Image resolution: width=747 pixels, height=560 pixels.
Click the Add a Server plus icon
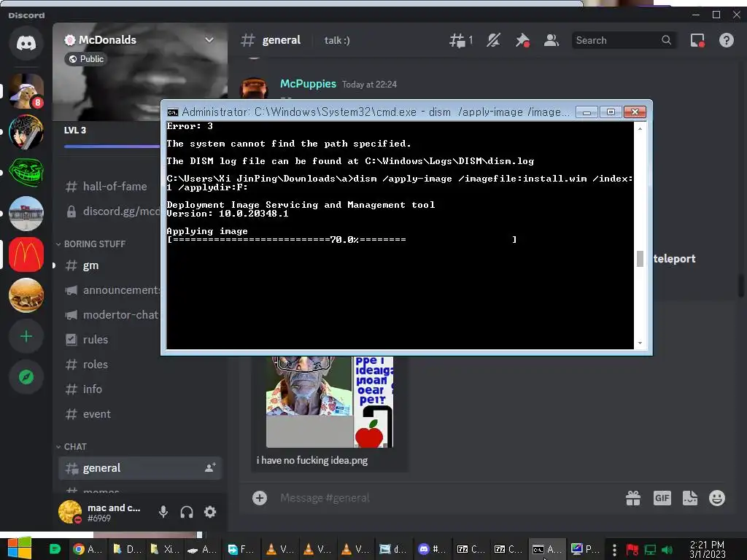26,336
